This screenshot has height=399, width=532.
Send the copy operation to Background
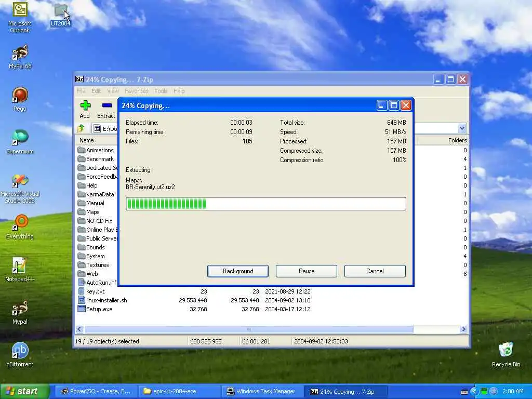point(238,271)
